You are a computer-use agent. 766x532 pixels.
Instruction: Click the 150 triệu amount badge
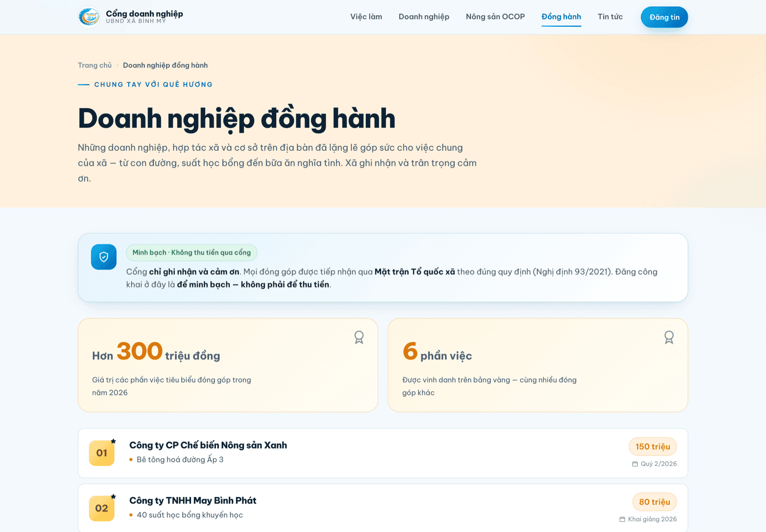point(653,446)
